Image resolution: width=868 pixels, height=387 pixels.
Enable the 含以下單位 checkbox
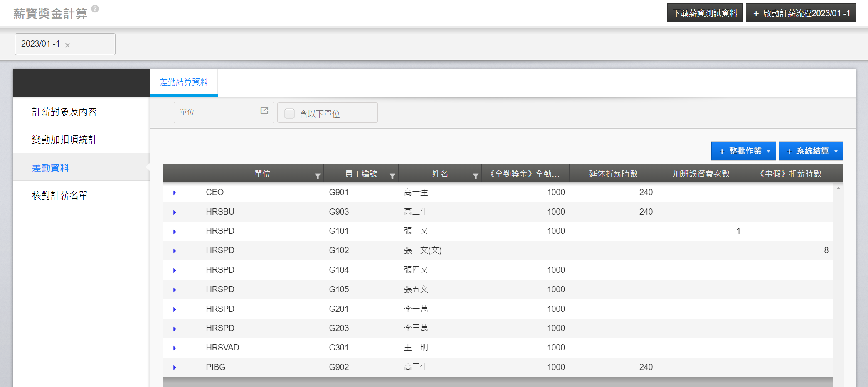tap(290, 113)
